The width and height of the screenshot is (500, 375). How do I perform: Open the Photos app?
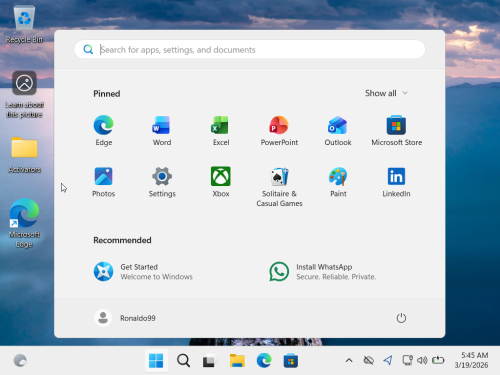[103, 182]
